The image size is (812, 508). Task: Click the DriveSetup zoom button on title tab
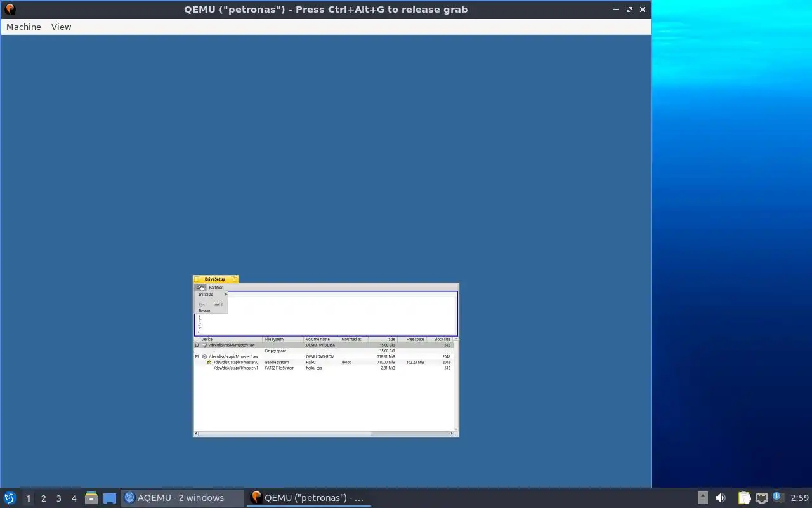(234, 279)
